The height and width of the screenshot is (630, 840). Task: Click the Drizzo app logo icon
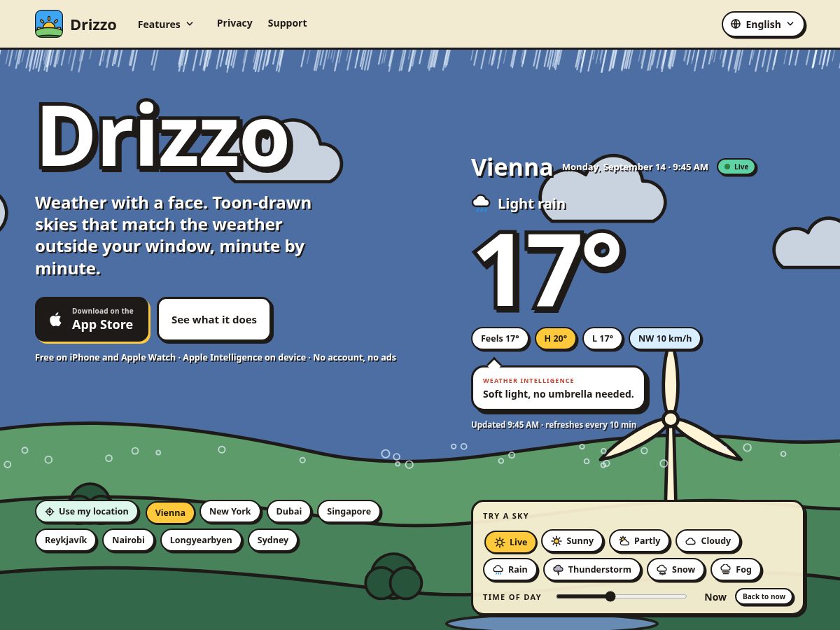click(49, 24)
